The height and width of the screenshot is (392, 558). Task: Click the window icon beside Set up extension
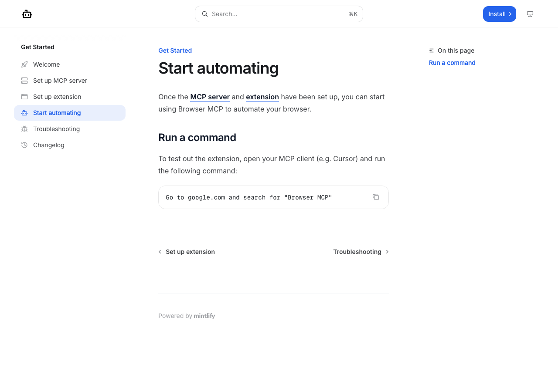point(24,97)
